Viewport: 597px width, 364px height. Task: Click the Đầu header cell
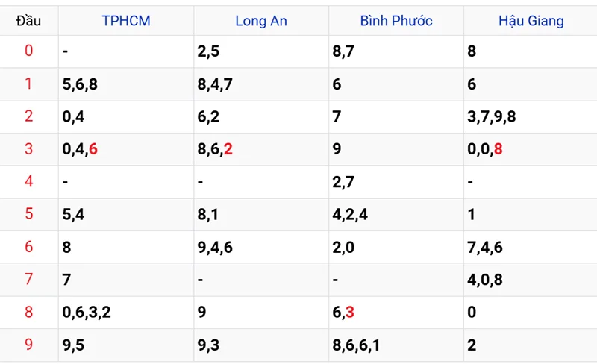[29, 21]
